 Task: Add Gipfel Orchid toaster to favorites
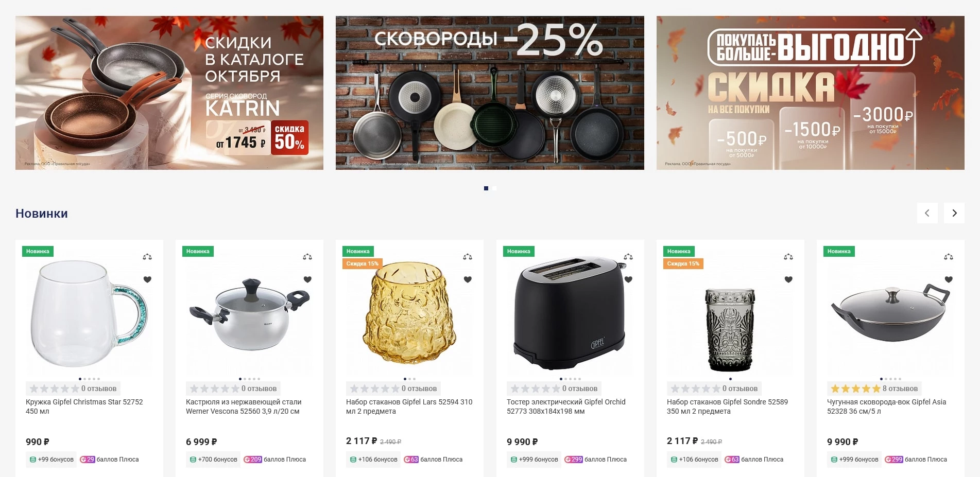pyautogui.click(x=628, y=279)
